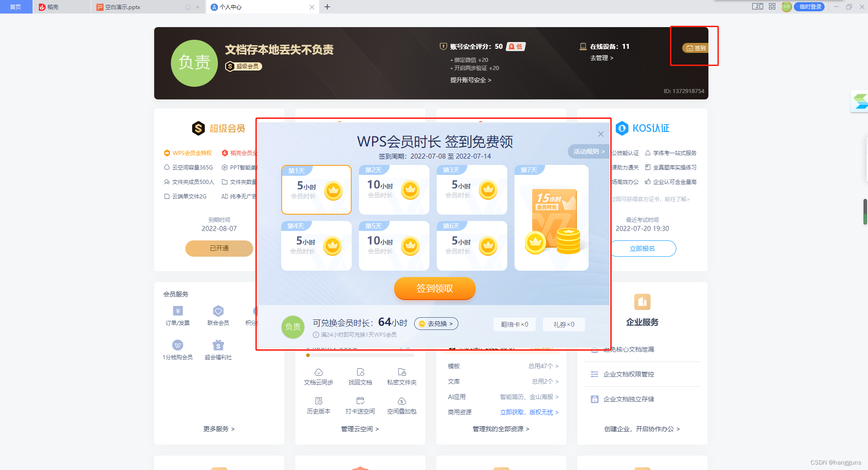Open 活动规则 activity rules
This screenshot has width=868, height=470.
click(x=589, y=151)
